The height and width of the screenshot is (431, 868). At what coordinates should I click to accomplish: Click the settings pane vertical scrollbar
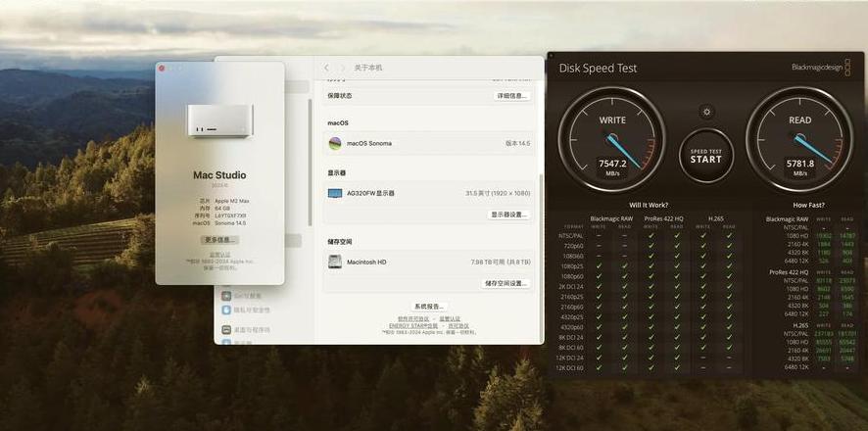tap(540, 258)
